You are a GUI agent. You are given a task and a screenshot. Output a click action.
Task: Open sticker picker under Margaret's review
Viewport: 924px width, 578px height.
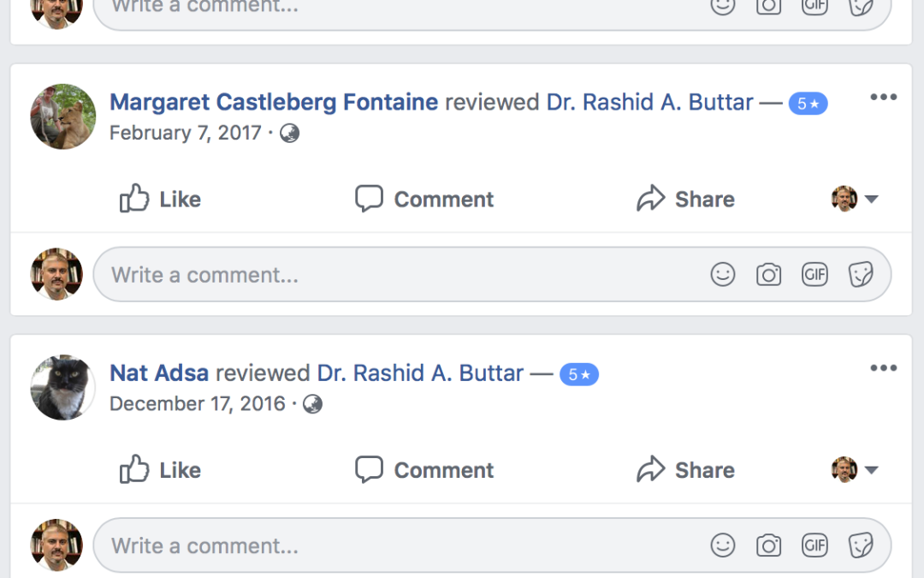pos(860,275)
